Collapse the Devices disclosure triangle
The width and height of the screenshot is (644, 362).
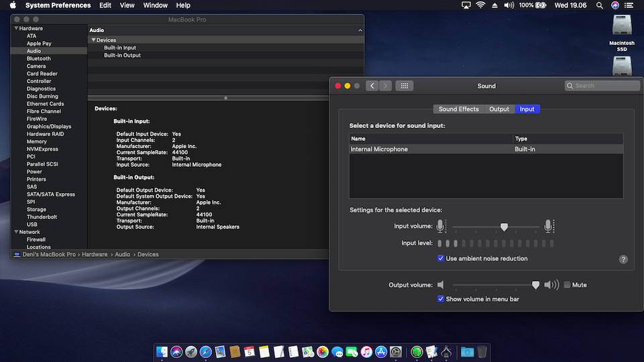pos(93,40)
